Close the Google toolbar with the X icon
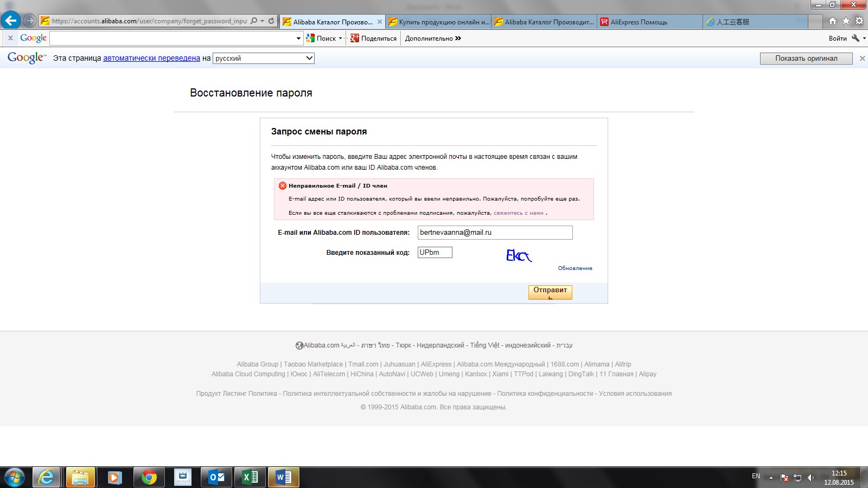 [10, 38]
